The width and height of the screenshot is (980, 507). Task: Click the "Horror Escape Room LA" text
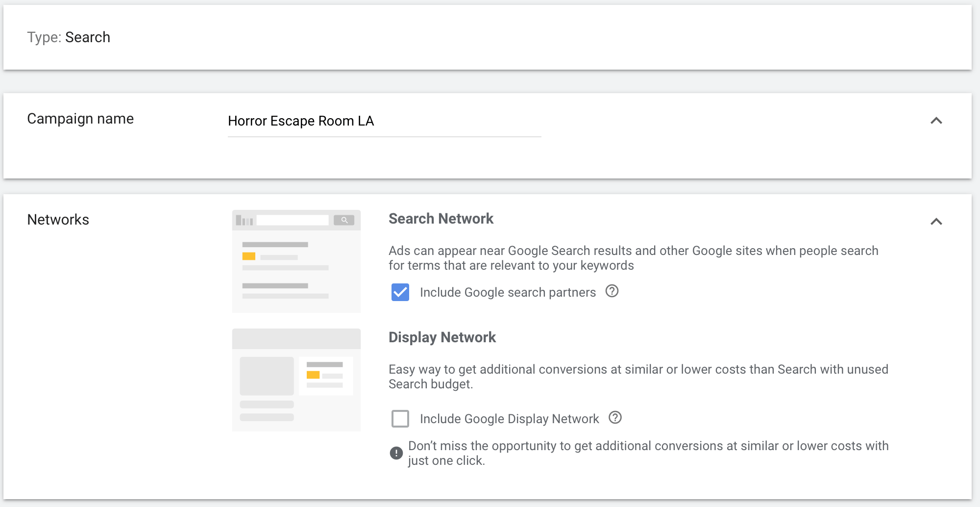[300, 121]
